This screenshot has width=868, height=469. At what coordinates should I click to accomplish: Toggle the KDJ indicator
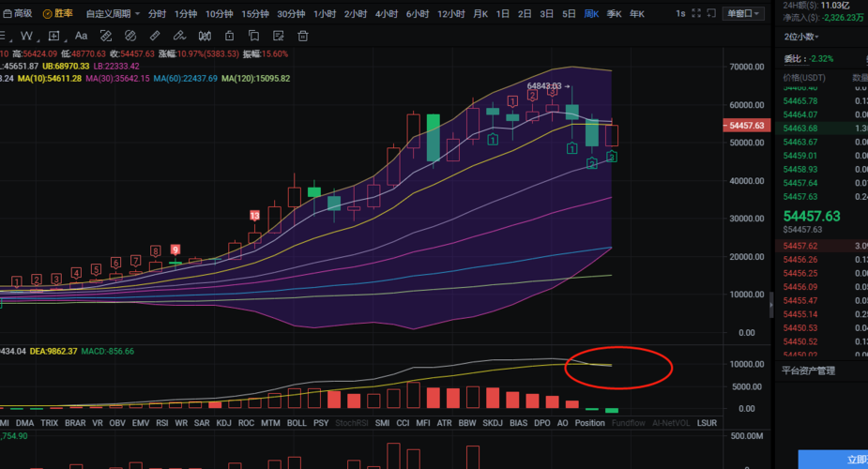pyautogui.click(x=223, y=423)
